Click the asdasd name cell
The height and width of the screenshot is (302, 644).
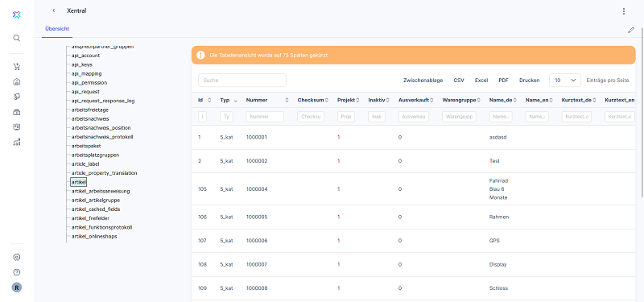pyautogui.click(x=498, y=137)
